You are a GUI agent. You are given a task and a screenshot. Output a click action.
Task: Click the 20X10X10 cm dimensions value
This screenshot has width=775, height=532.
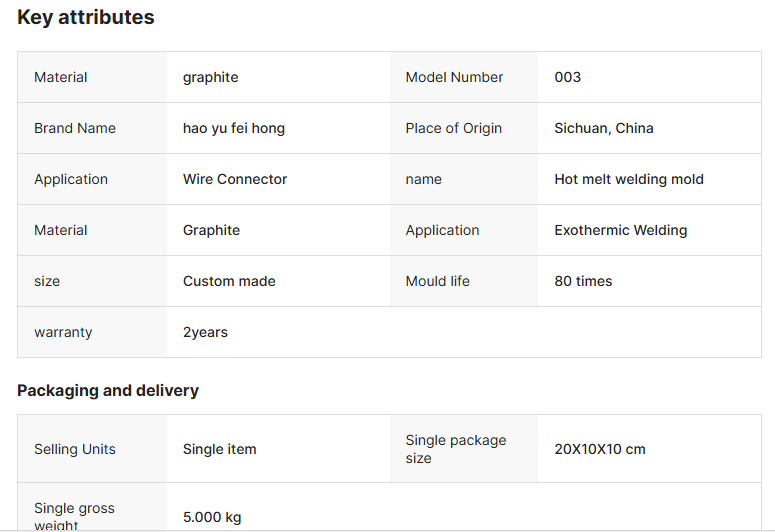click(x=600, y=449)
